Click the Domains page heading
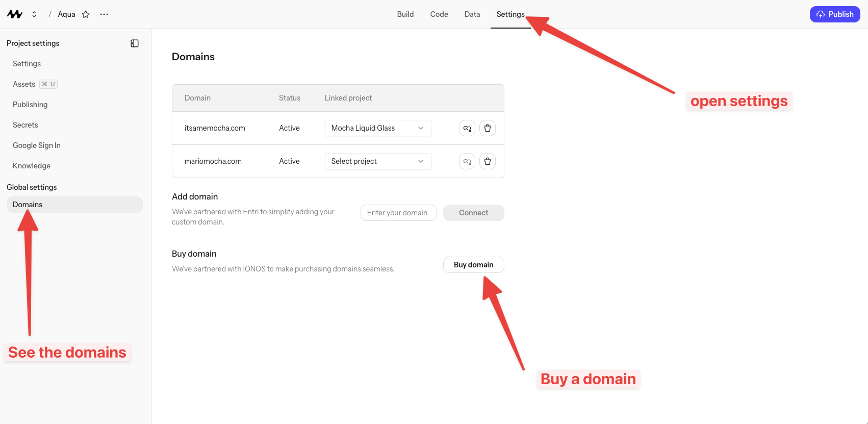 coord(193,57)
